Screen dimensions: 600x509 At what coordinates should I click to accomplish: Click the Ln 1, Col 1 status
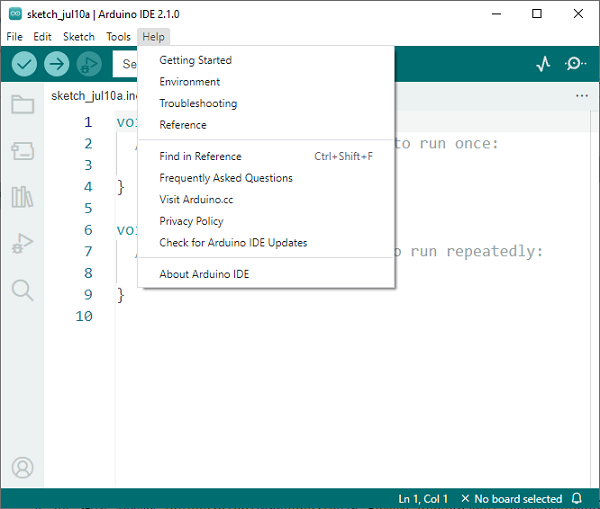pos(423,499)
